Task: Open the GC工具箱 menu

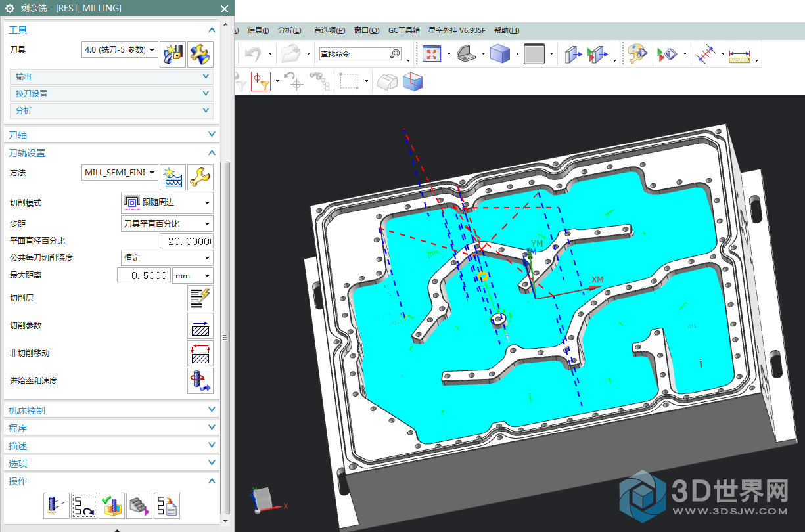Action: 403,30
